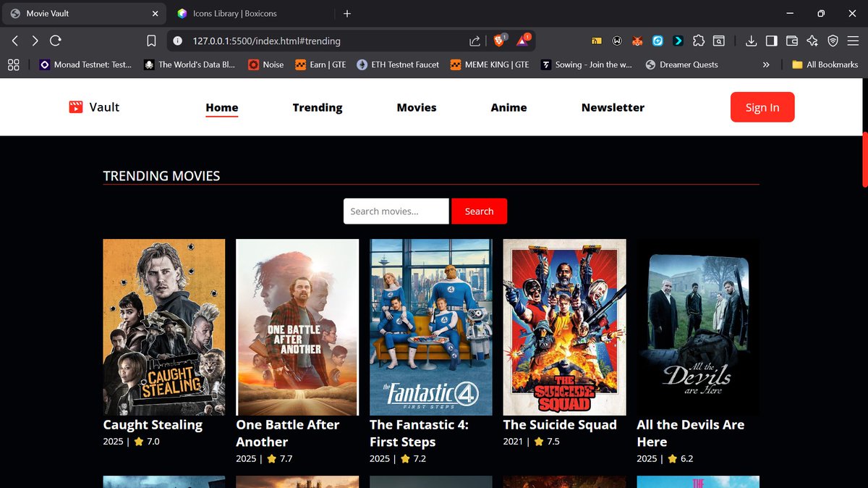Open the Noise bookmark

pyautogui.click(x=265, y=64)
